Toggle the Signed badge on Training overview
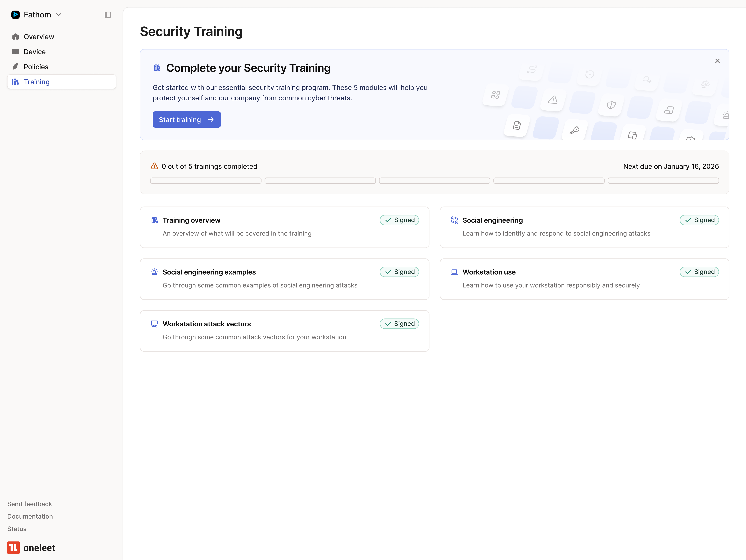This screenshot has width=746, height=560. [x=399, y=220]
